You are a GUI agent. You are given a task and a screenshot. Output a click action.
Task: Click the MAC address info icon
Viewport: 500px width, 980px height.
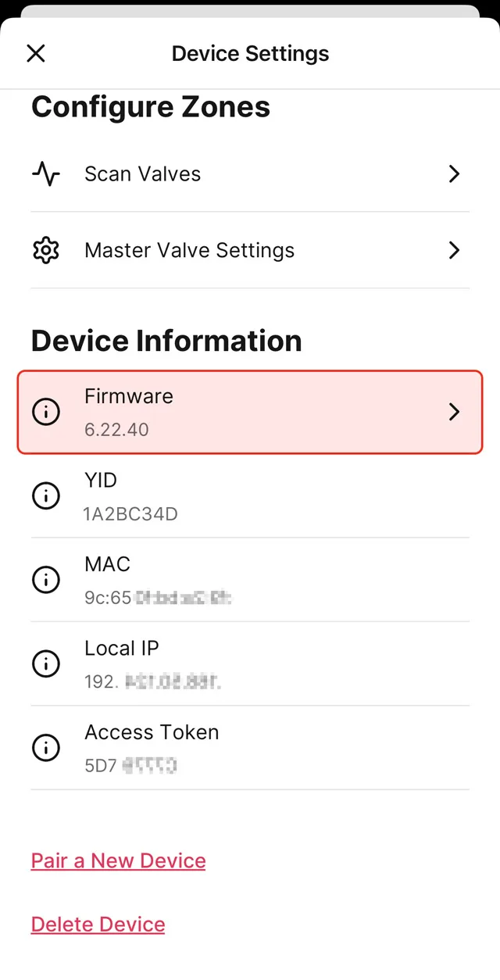[46, 579]
